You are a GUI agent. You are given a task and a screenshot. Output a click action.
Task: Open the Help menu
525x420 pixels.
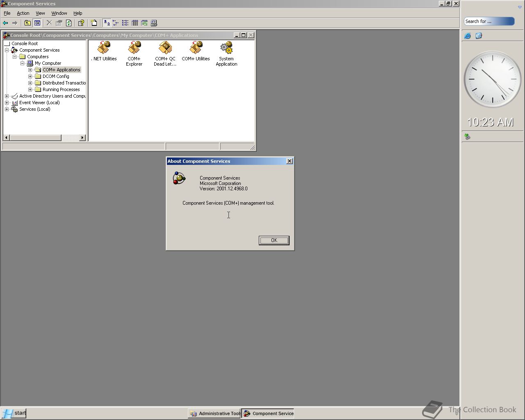point(78,13)
